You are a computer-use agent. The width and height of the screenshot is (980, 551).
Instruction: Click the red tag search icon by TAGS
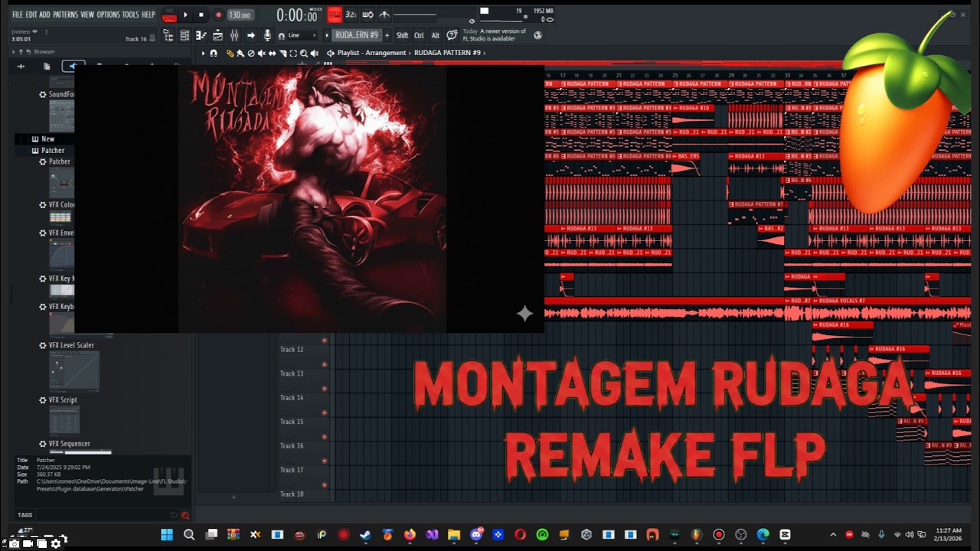pyautogui.click(x=185, y=515)
